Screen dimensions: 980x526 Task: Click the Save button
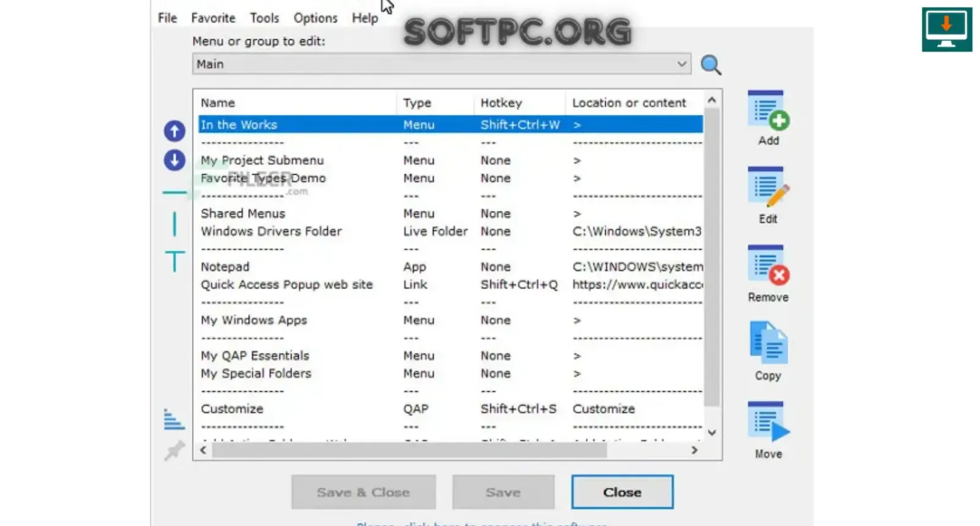pyautogui.click(x=503, y=492)
